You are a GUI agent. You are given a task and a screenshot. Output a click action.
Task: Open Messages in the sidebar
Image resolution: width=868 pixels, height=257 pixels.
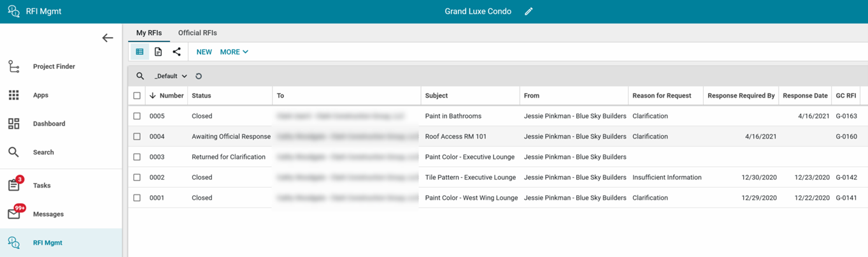pyautogui.click(x=48, y=214)
